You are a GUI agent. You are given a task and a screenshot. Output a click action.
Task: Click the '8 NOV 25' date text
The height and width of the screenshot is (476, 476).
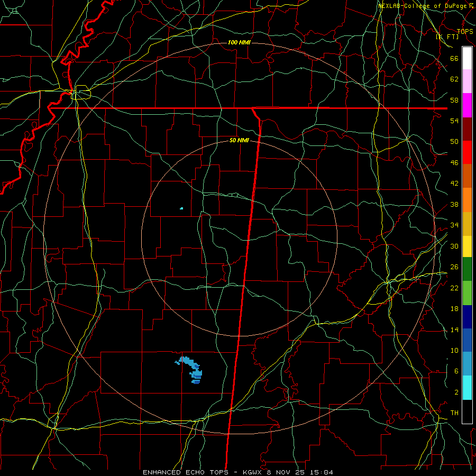286,472
